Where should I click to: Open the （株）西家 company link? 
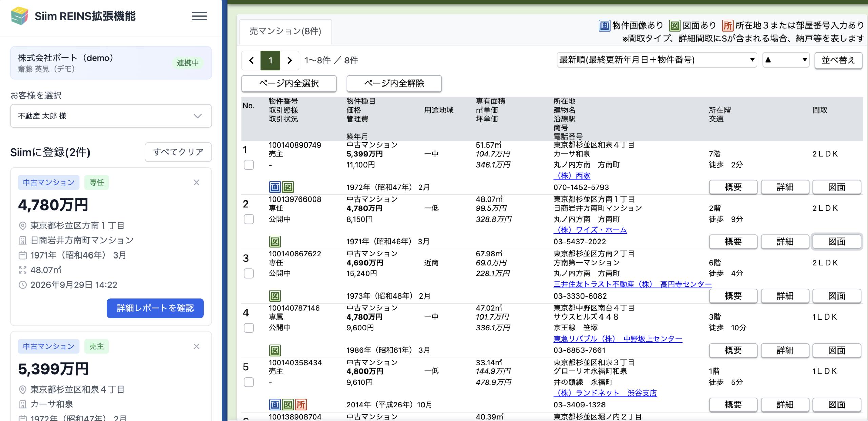click(572, 176)
